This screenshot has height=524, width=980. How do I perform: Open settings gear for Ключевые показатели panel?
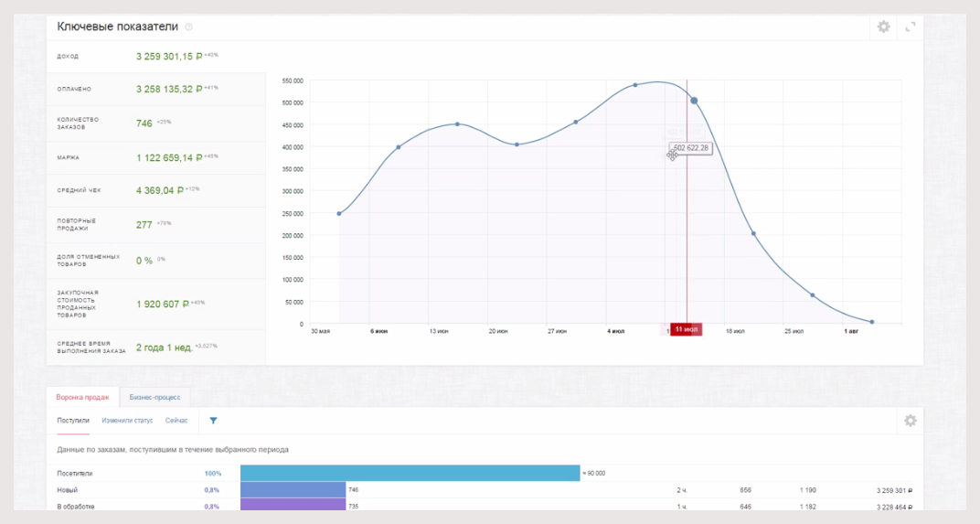[x=883, y=27]
